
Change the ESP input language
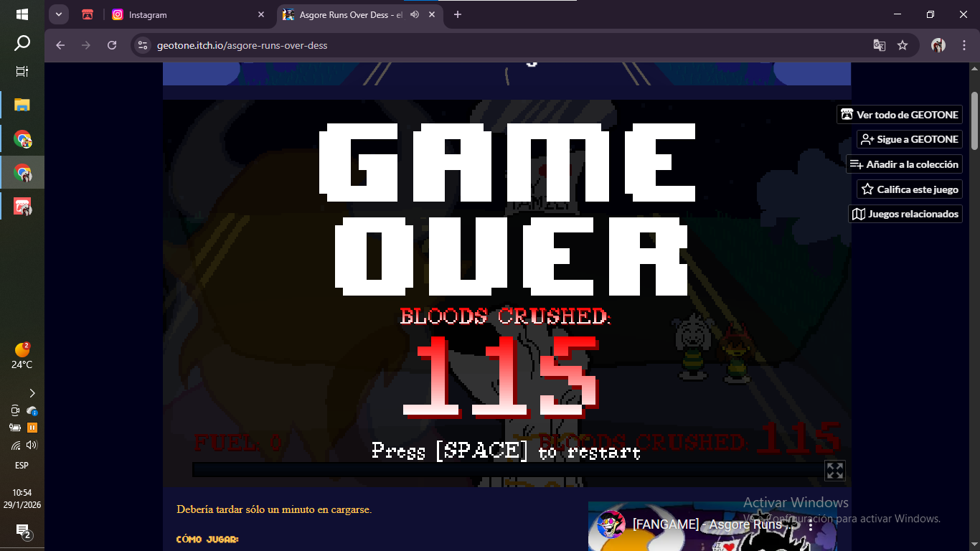[x=22, y=466]
